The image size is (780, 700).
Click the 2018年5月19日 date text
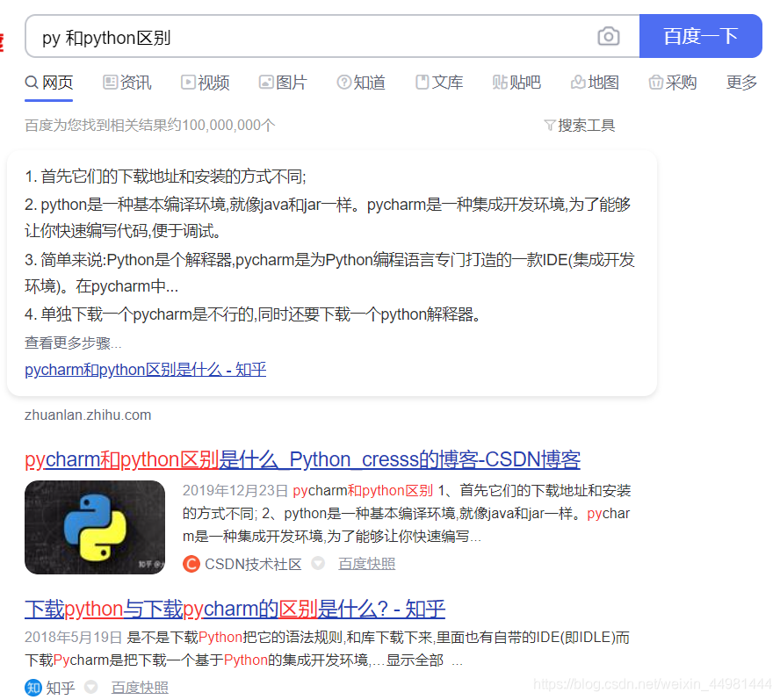[x=74, y=638]
